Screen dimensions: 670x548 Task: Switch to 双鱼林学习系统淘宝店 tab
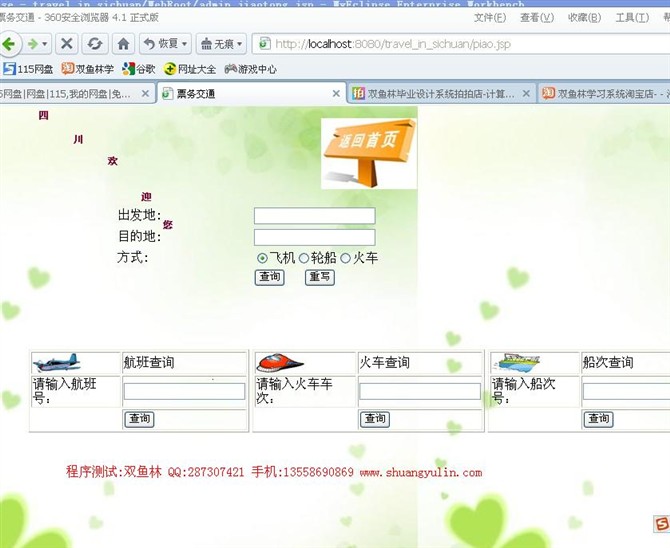pos(603,94)
